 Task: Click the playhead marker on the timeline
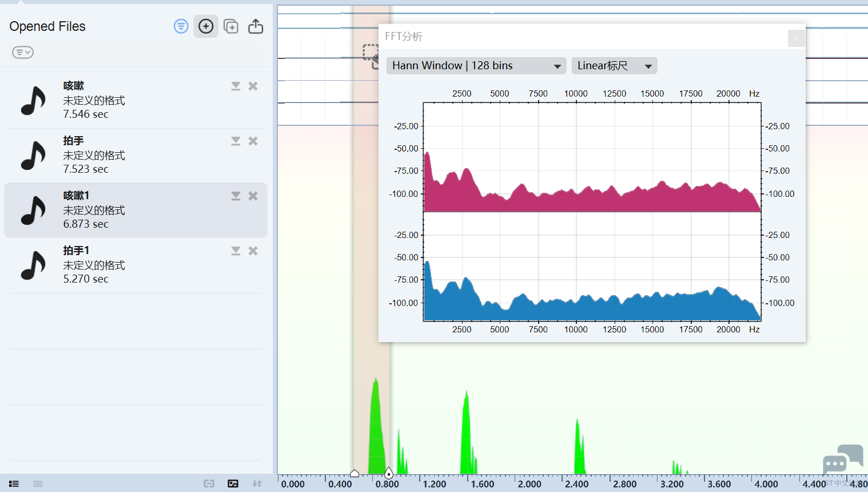(x=389, y=473)
